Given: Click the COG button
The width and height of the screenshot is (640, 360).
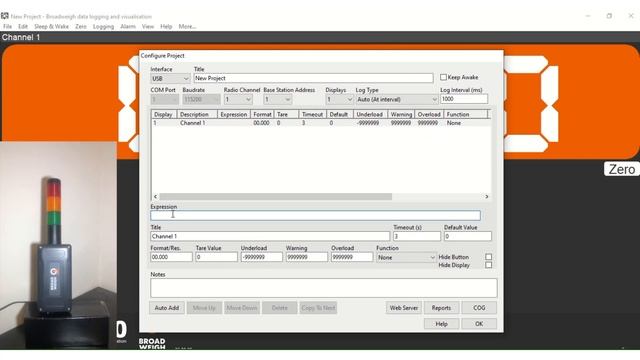Looking at the screenshot, I should click(x=479, y=308).
